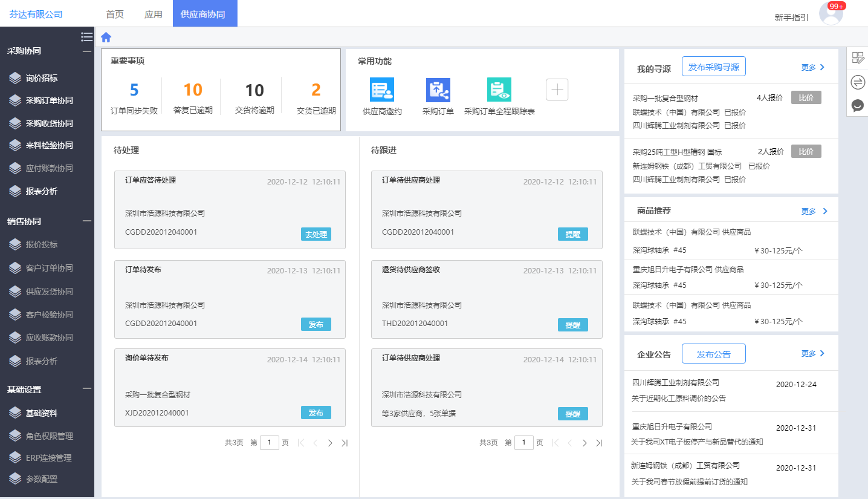
Task: Click the stack icon beside 基础资料
Action: [15, 413]
